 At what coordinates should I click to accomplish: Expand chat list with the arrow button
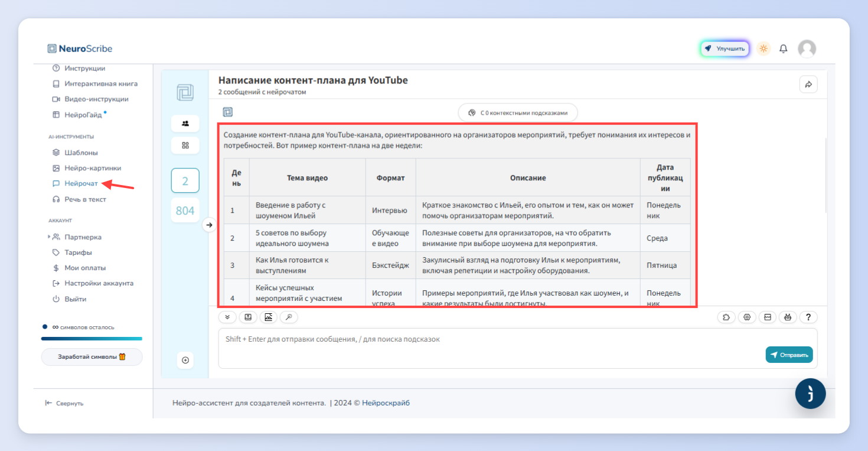[x=208, y=225]
